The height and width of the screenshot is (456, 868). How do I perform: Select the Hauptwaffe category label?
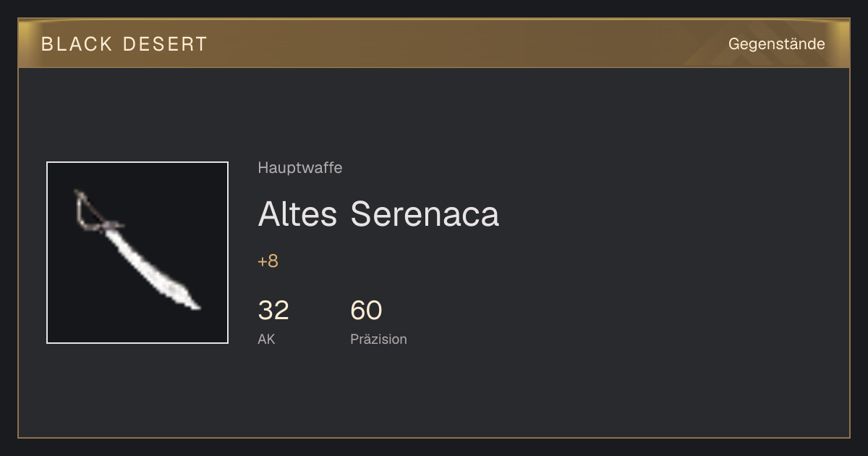(x=299, y=168)
